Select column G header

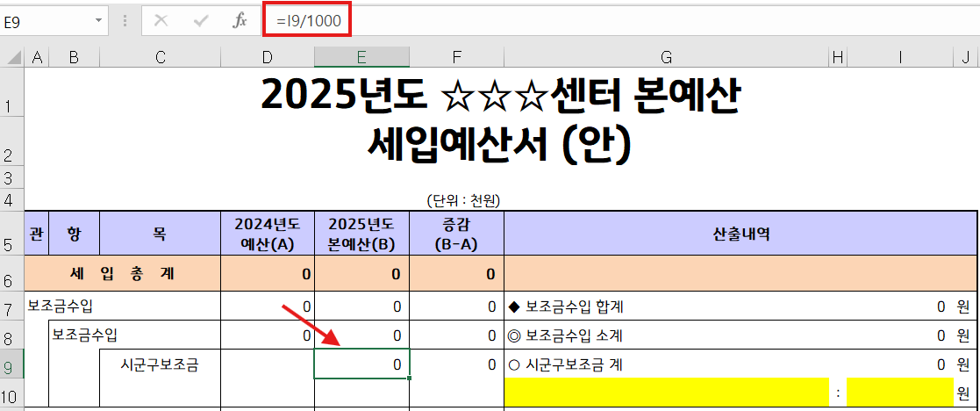tap(666, 58)
